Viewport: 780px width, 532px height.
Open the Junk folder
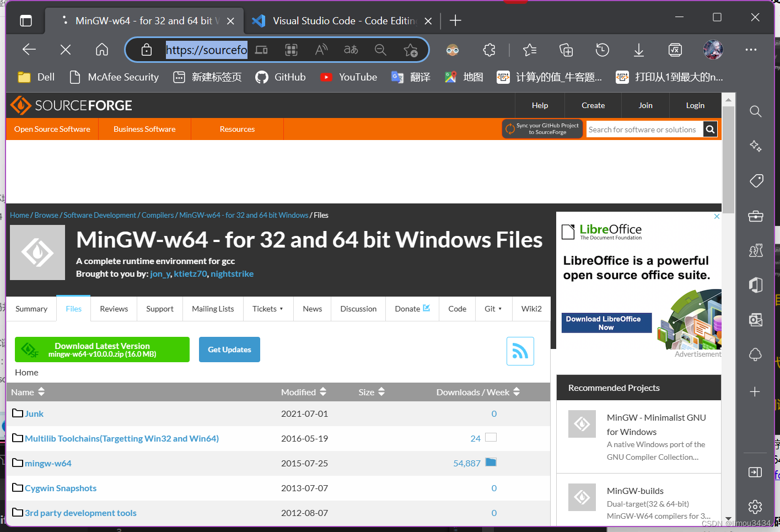point(34,414)
